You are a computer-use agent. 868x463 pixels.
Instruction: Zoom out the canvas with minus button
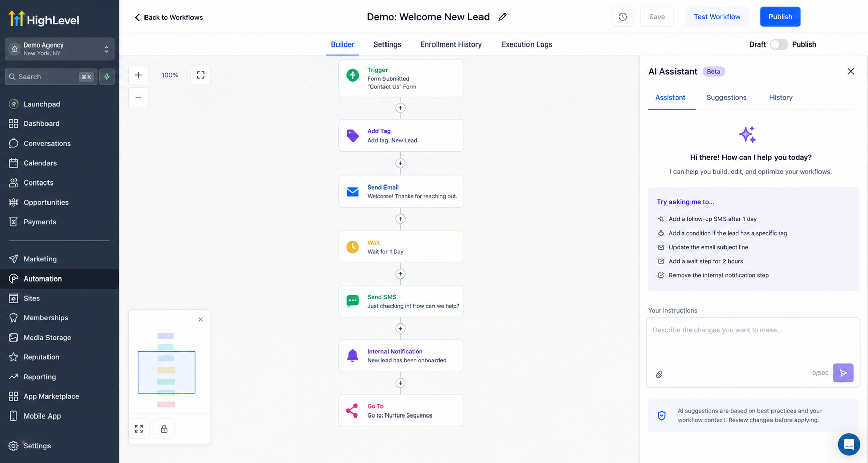(138, 98)
